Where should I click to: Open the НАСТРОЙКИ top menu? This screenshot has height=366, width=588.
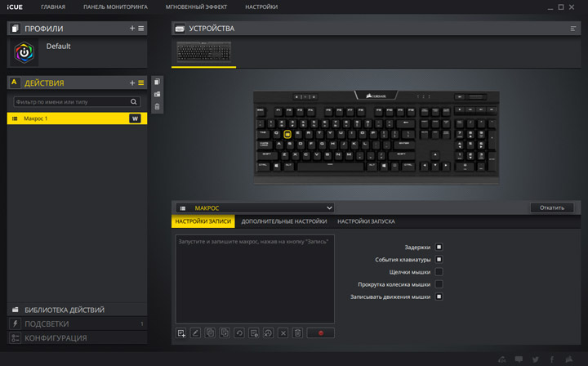tap(261, 7)
